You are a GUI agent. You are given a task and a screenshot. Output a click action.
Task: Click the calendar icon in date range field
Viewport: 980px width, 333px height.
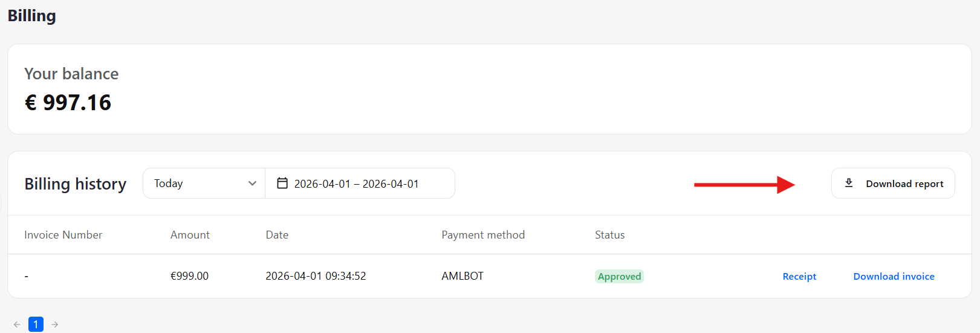click(282, 183)
